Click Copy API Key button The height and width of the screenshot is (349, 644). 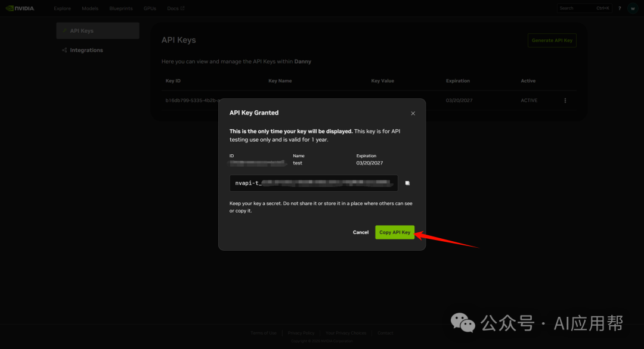click(395, 232)
